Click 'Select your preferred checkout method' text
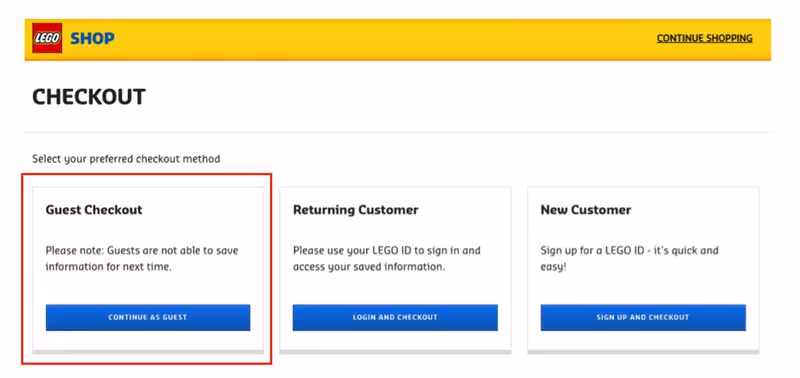This screenshot has width=800, height=378. pyautogui.click(x=126, y=159)
